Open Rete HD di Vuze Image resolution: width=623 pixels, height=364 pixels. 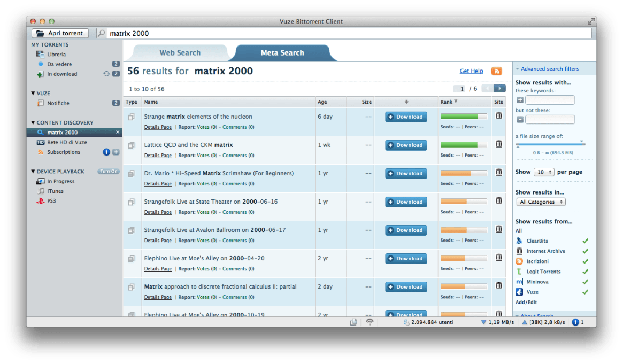click(67, 142)
